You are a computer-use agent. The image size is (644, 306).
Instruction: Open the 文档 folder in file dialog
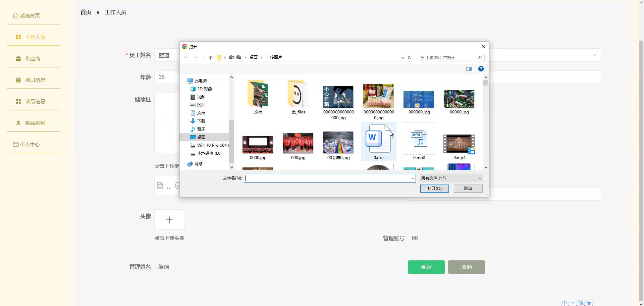(258, 97)
